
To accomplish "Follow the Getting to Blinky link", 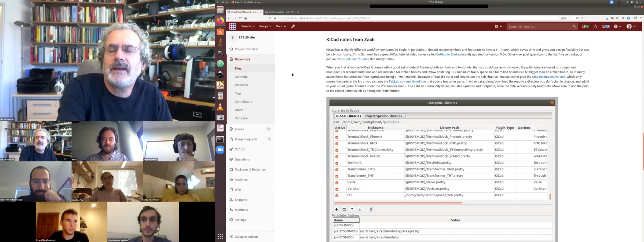I will pyautogui.click(x=447, y=54).
